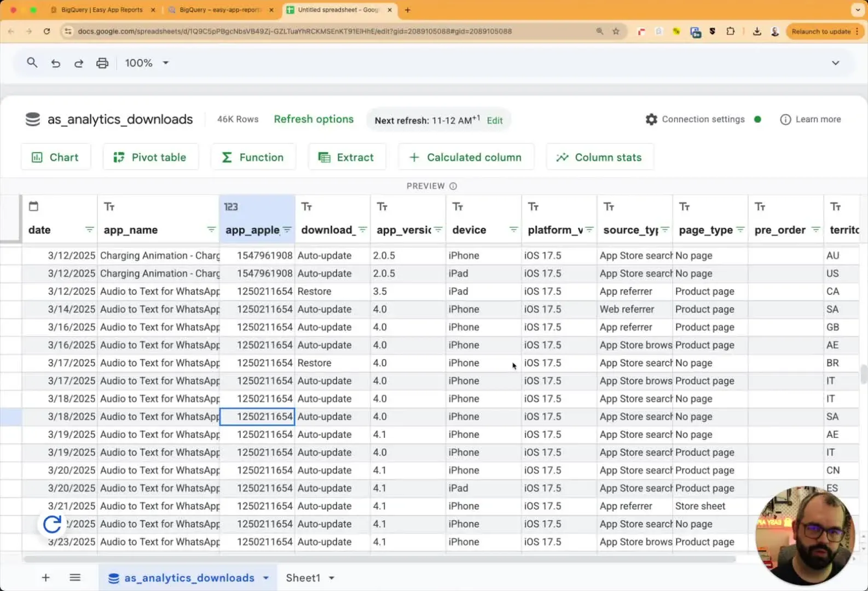Open the browser tab search dropdown
Image resolution: width=868 pixels, height=591 pixels.
click(858, 10)
